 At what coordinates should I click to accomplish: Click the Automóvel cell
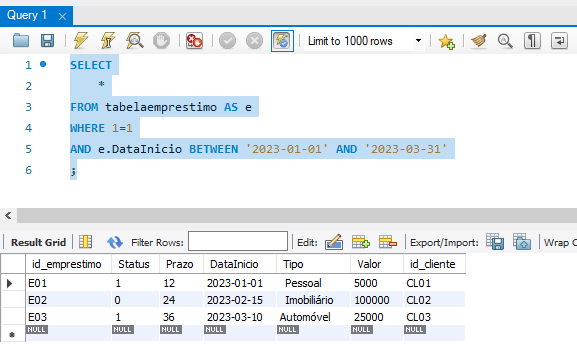point(314,317)
